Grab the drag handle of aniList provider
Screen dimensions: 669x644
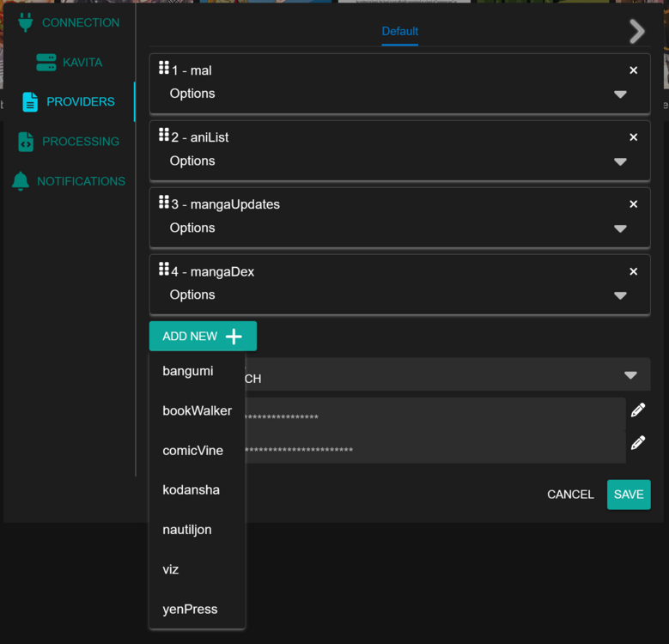(x=164, y=135)
